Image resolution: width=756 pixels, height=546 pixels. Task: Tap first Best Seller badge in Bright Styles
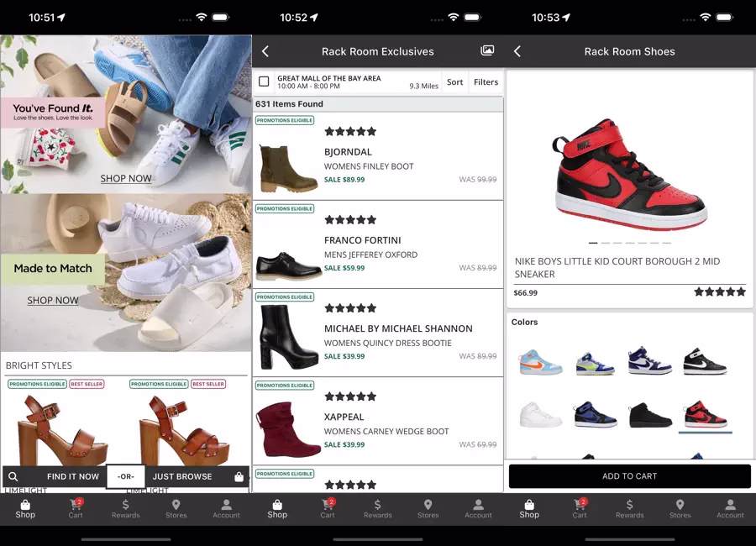click(x=87, y=384)
